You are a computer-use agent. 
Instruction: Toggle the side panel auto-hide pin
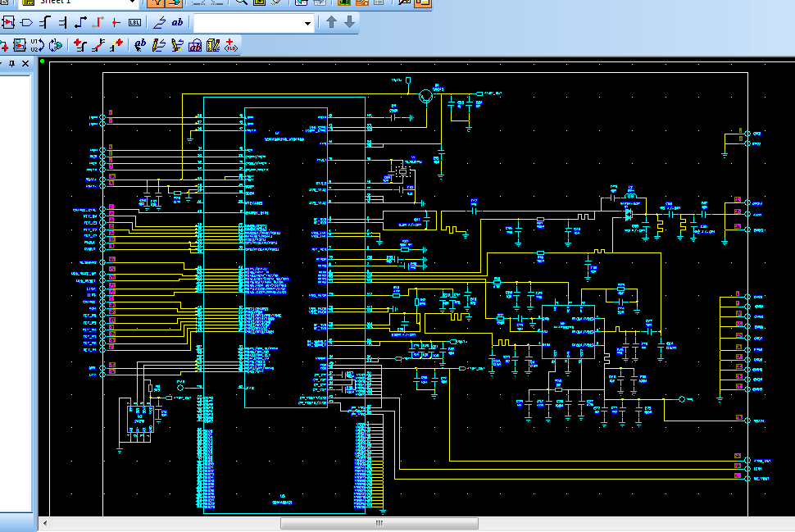point(12,63)
